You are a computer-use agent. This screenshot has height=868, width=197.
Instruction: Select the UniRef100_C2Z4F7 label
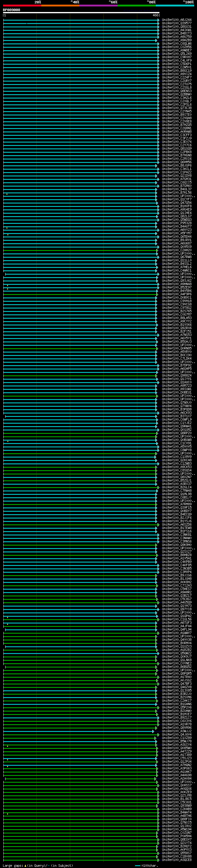[x=177, y=78]
